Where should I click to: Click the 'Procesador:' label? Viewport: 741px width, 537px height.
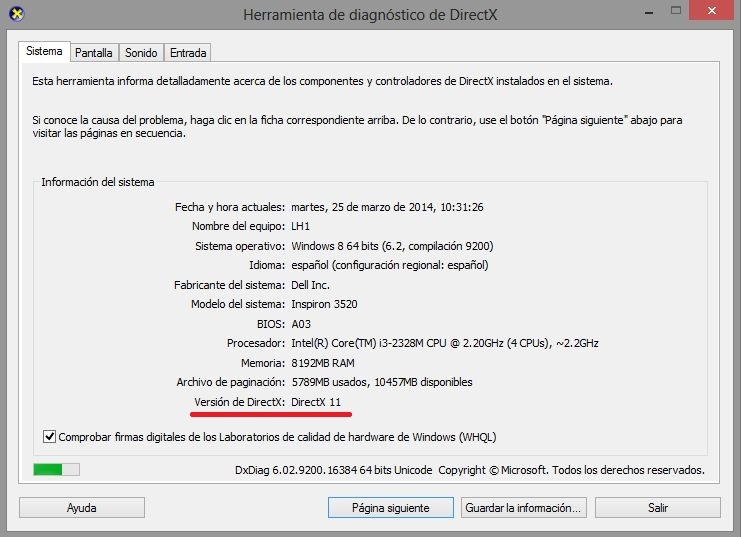pyautogui.click(x=256, y=343)
